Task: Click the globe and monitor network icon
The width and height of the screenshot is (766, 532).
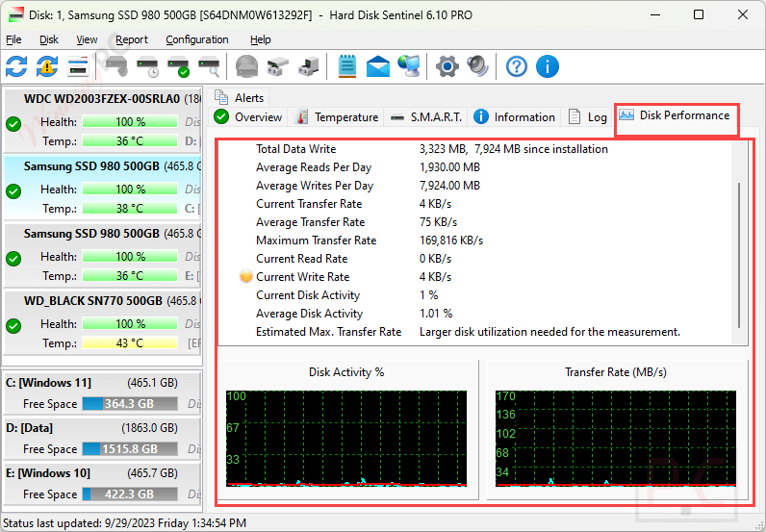Action: (x=409, y=66)
